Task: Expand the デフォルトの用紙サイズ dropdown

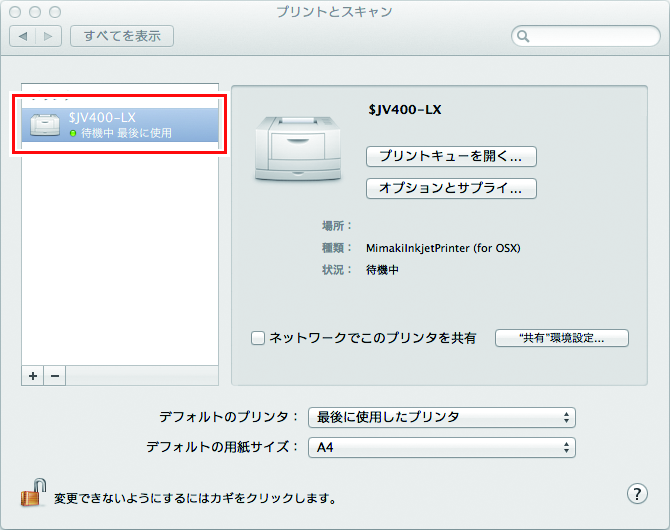Action: click(x=441, y=447)
